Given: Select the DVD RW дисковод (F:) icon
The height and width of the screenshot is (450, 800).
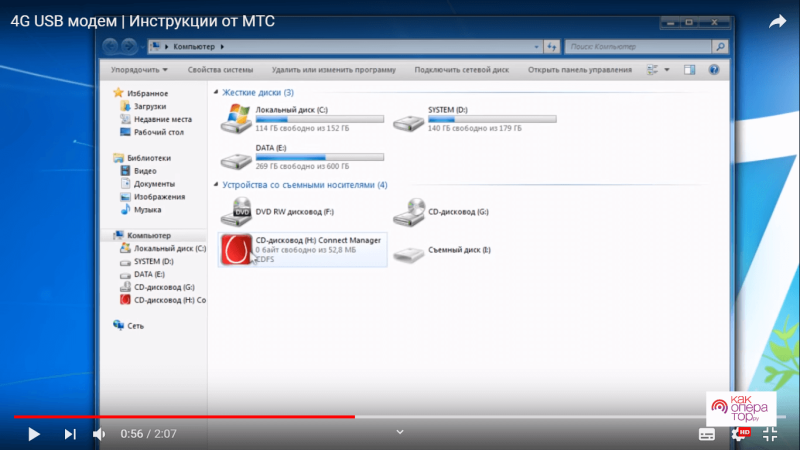Looking at the screenshot, I should [x=236, y=212].
